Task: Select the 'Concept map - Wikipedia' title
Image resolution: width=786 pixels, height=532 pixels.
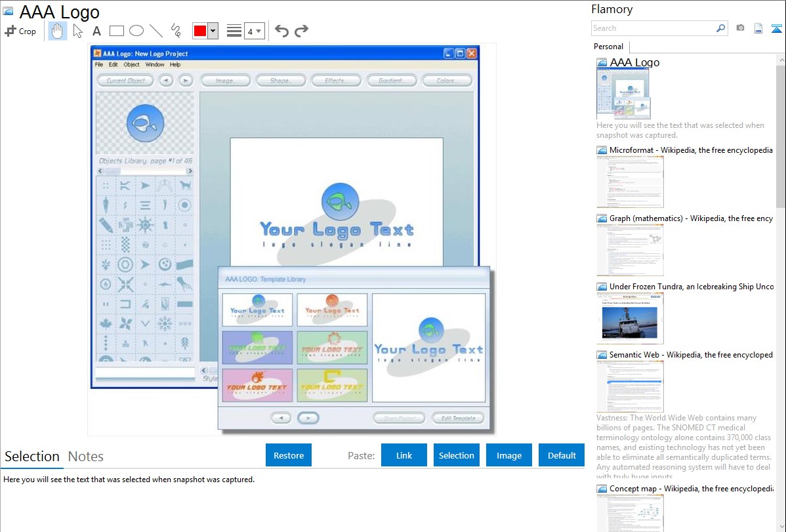Action: coord(692,489)
